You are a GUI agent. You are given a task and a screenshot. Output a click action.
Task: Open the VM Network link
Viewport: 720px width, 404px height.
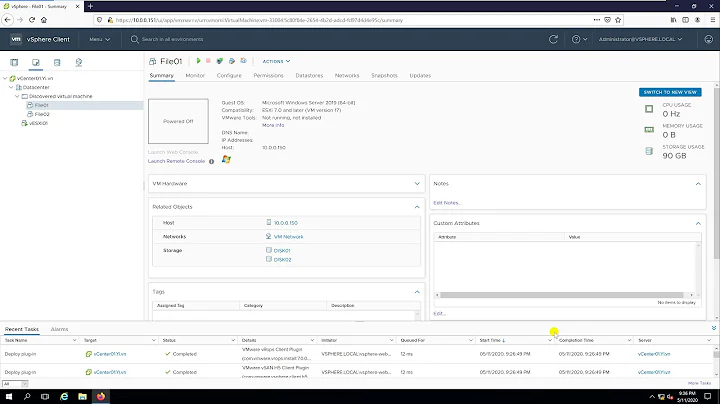pyautogui.click(x=288, y=237)
